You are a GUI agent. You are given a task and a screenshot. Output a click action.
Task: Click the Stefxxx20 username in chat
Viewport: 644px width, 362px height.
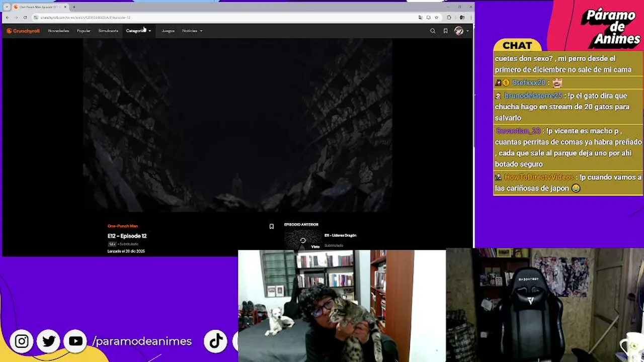click(529, 82)
